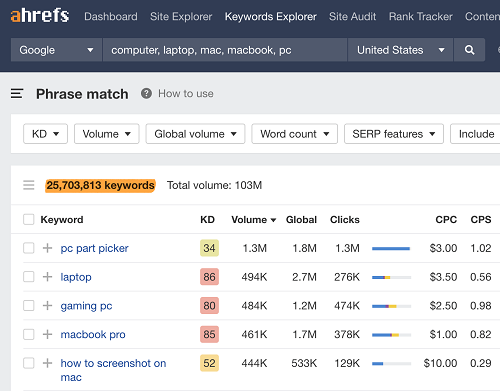The image size is (500, 391).
Task: Open Site Explorer in the top navigation
Action: coord(181,16)
